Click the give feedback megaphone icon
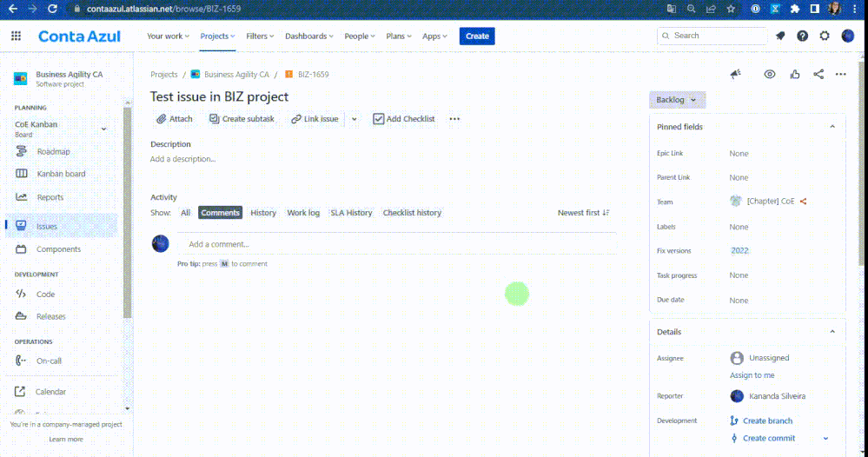868x457 pixels. click(736, 74)
